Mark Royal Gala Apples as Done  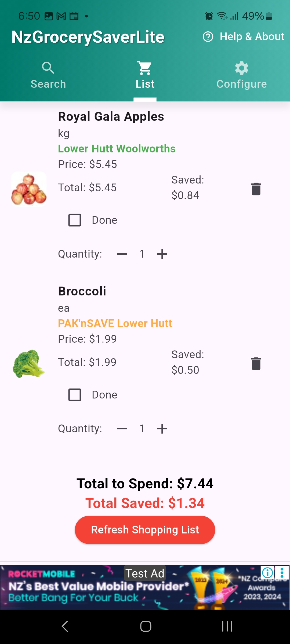click(x=75, y=220)
